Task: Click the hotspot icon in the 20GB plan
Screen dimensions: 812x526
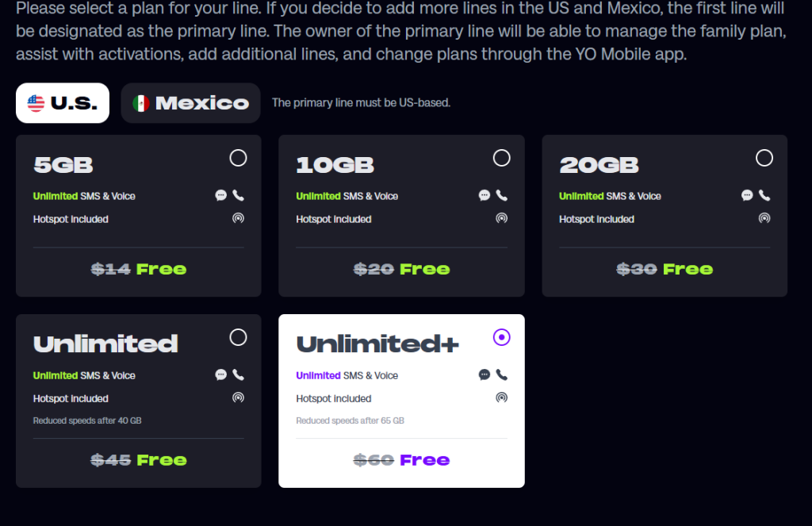Action: (764, 218)
